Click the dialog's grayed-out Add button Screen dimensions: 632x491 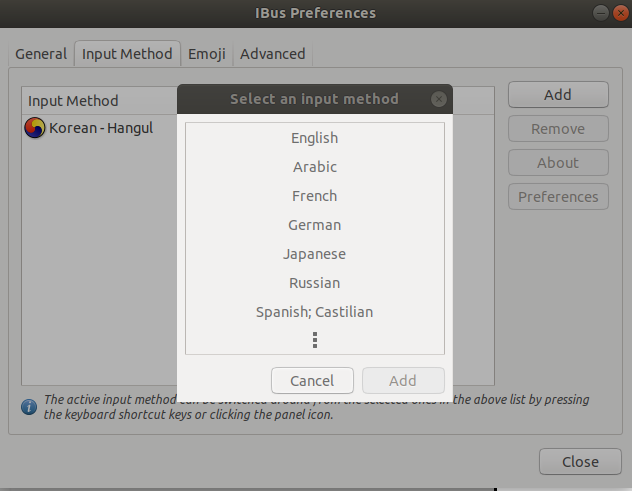coord(403,381)
